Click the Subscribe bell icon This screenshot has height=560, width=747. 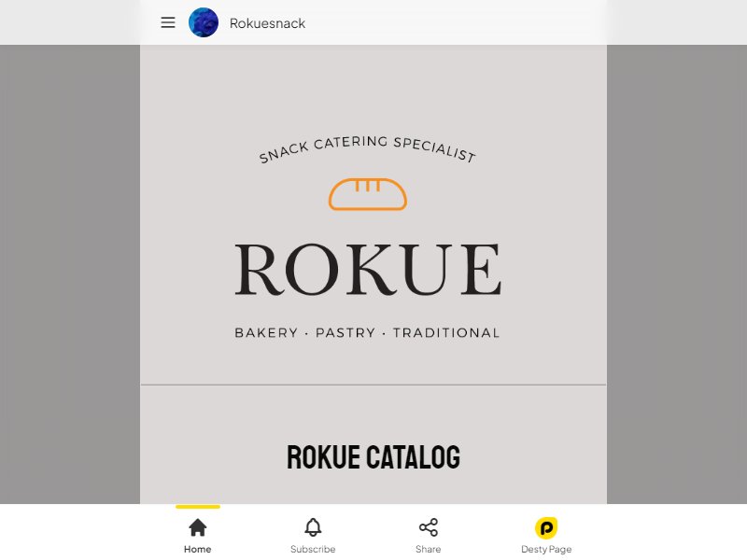(x=313, y=527)
